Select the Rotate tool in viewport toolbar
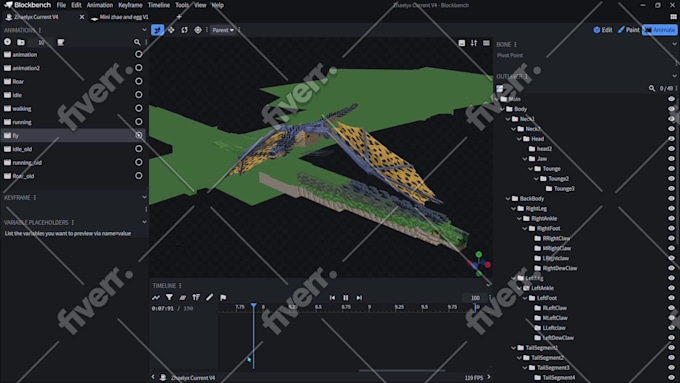This screenshot has width=680, height=383. 184,30
